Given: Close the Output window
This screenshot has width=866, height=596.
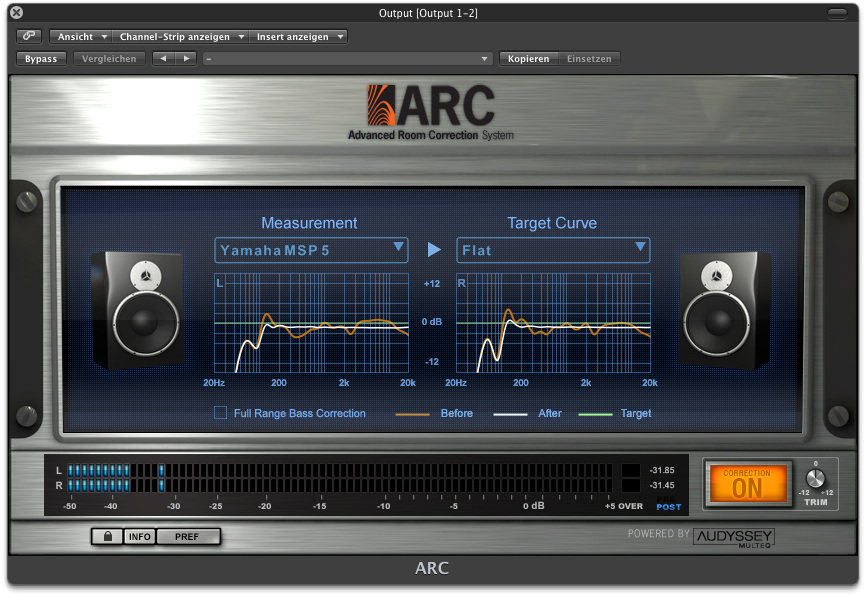Looking at the screenshot, I should click(x=17, y=12).
